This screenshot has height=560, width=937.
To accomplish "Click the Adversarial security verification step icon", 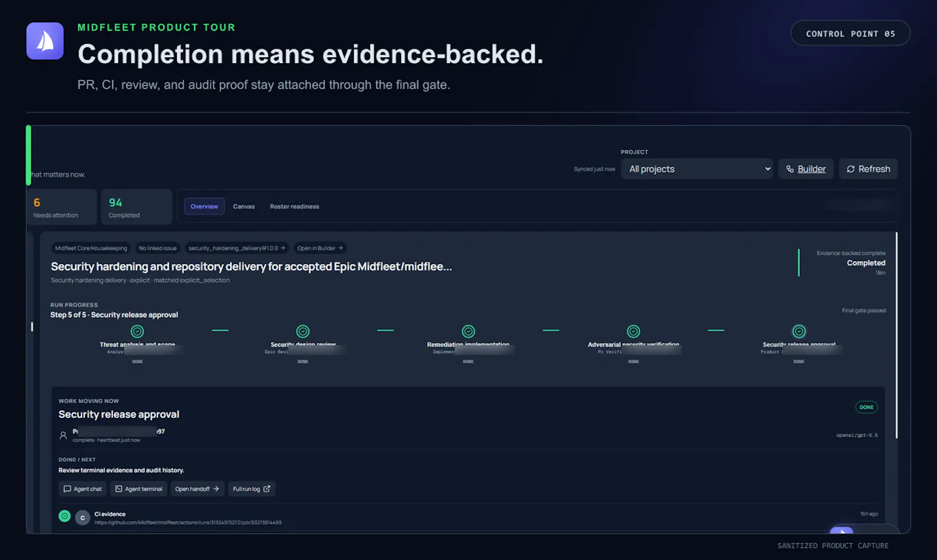I will coord(634,331).
